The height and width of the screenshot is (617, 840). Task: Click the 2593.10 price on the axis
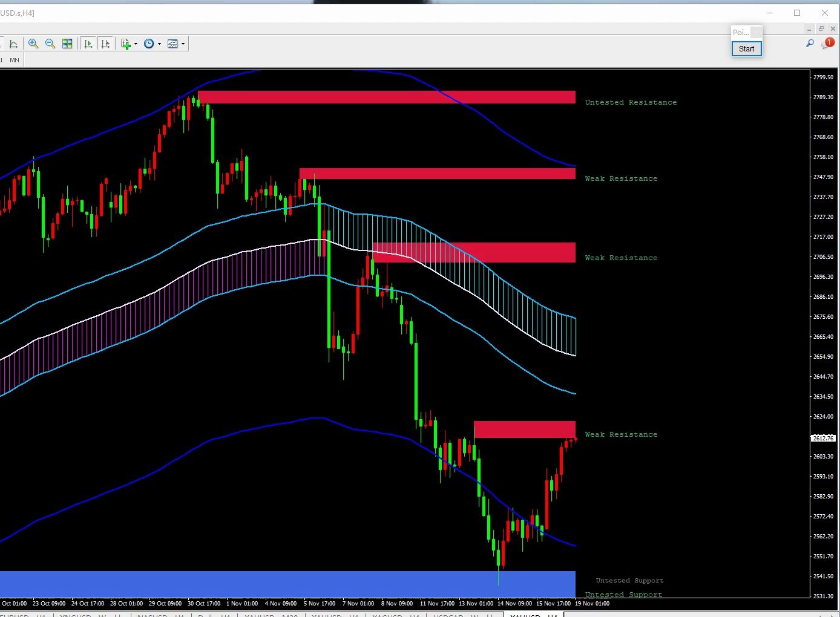click(x=823, y=477)
